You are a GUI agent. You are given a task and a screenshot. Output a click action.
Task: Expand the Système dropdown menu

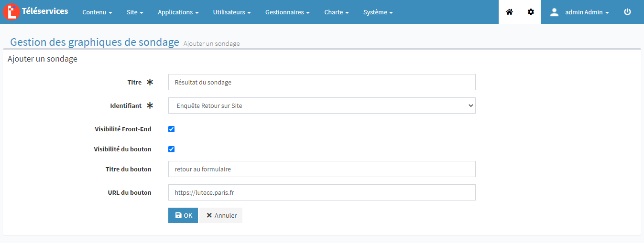click(x=378, y=12)
